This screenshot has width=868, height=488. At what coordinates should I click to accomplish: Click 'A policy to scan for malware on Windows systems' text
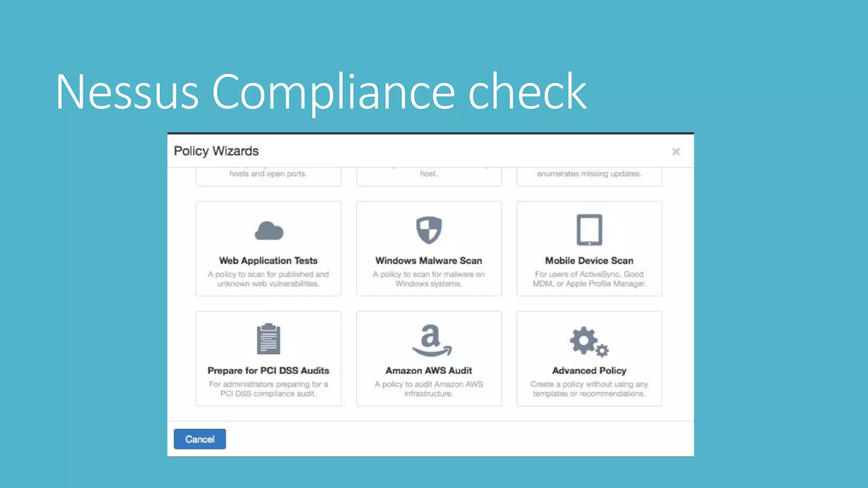click(429, 279)
